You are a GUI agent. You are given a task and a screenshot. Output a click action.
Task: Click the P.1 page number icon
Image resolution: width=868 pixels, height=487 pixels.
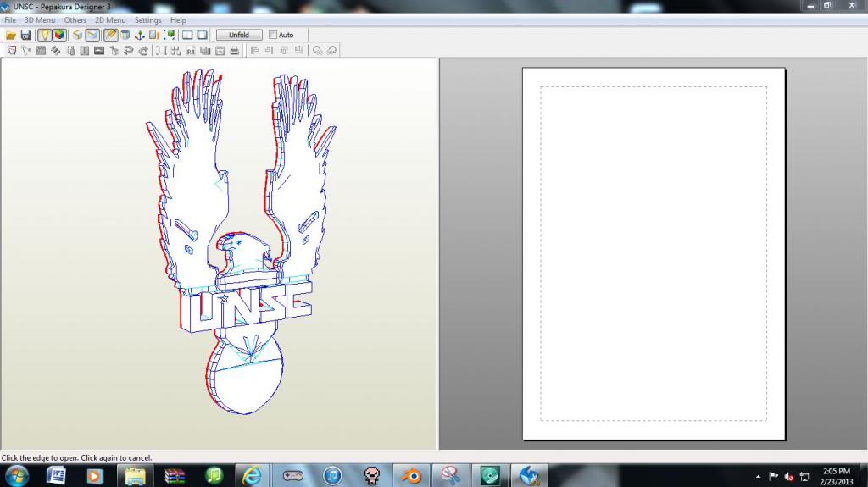click(191, 50)
